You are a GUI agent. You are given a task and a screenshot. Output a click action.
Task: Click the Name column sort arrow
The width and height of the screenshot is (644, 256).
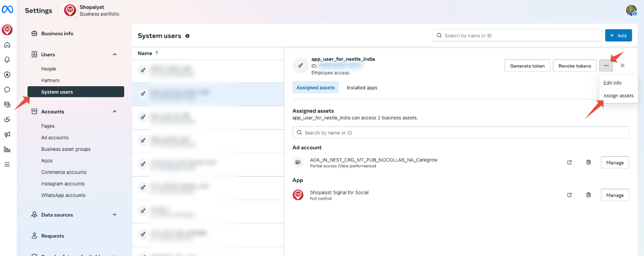[x=157, y=53]
